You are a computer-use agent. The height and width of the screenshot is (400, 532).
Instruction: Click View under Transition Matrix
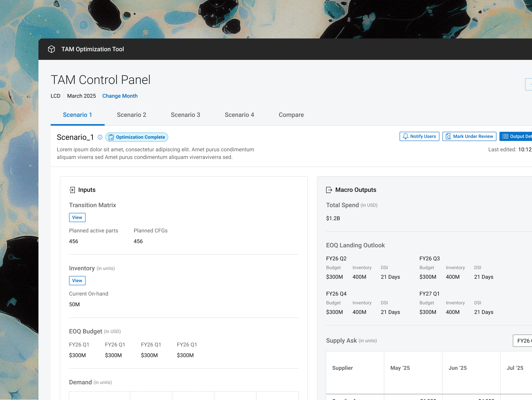[x=77, y=217]
